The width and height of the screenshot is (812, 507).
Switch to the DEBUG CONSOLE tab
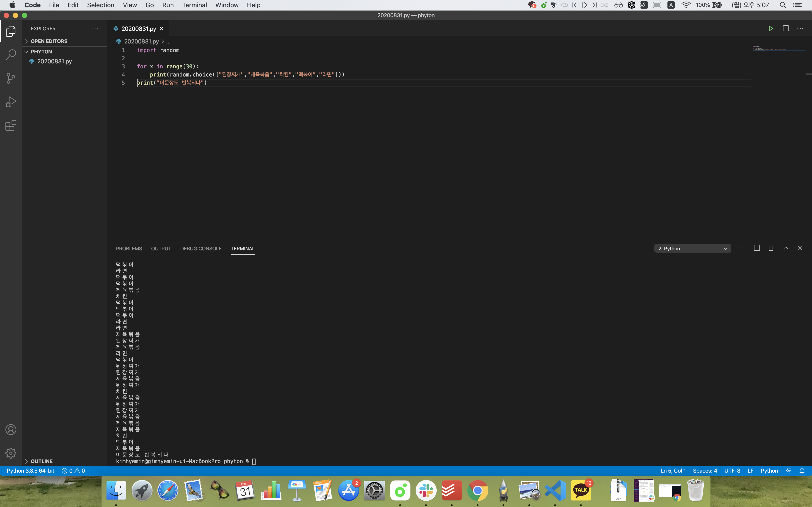coord(201,249)
